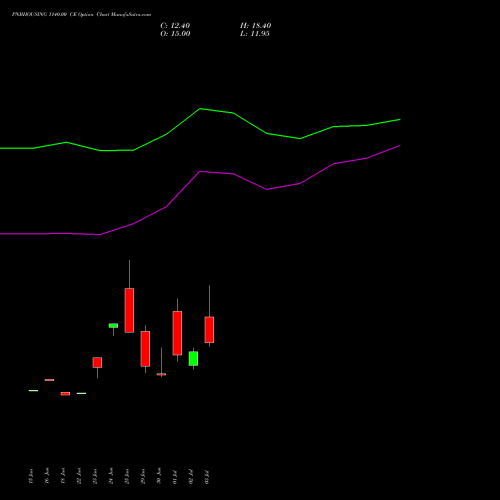Image resolution: width=500 pixels, height=500 pixels.
Task: Click the green candle above 24 Jun
Action: pyautogui.click(x=113, y=326)
